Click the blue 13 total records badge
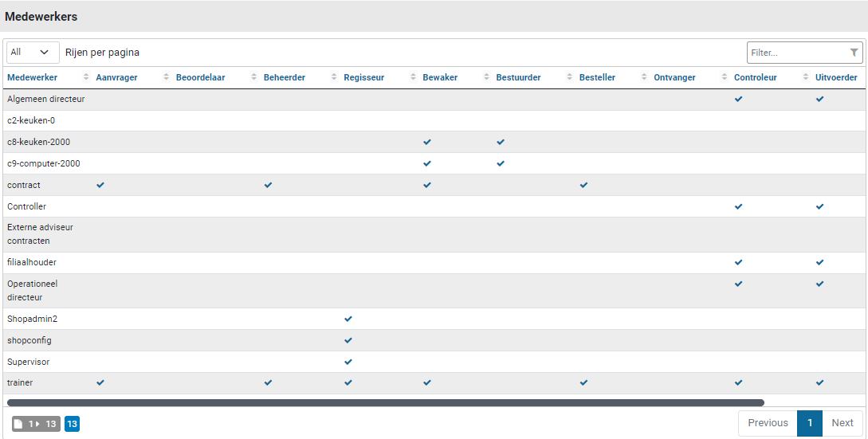868x439 pixels. point(72,424)
